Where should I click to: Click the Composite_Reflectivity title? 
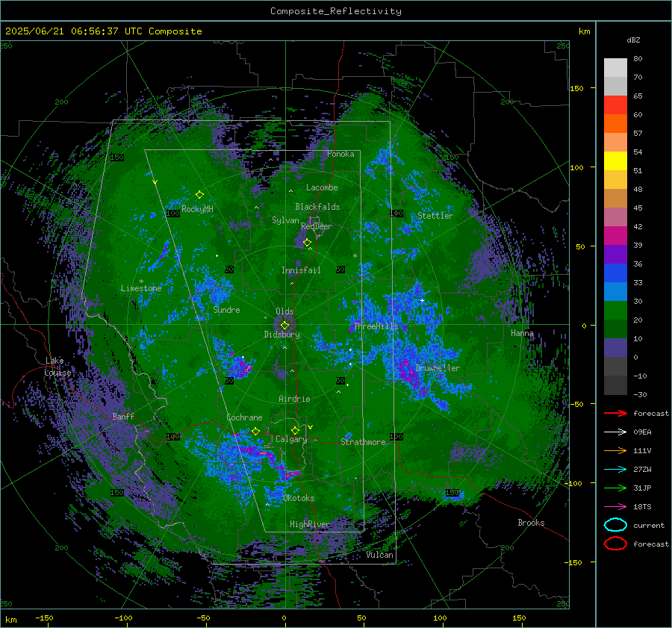pos(335,11)
